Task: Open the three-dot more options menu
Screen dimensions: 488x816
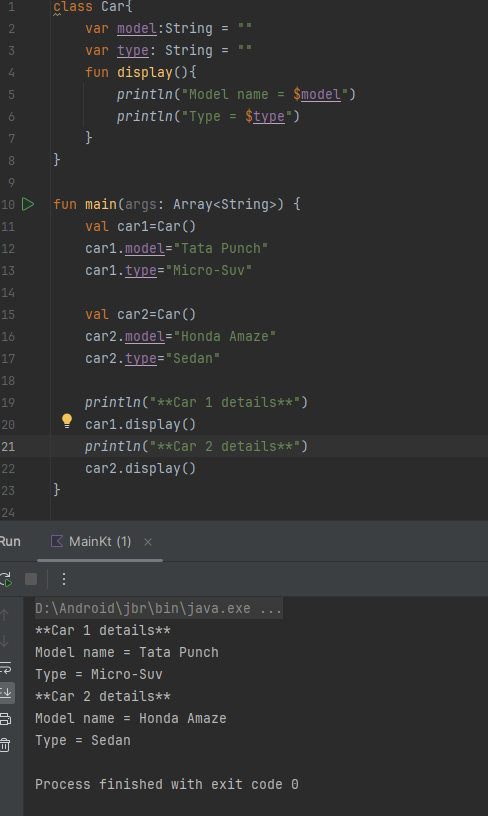Action: tap(63, 579)
